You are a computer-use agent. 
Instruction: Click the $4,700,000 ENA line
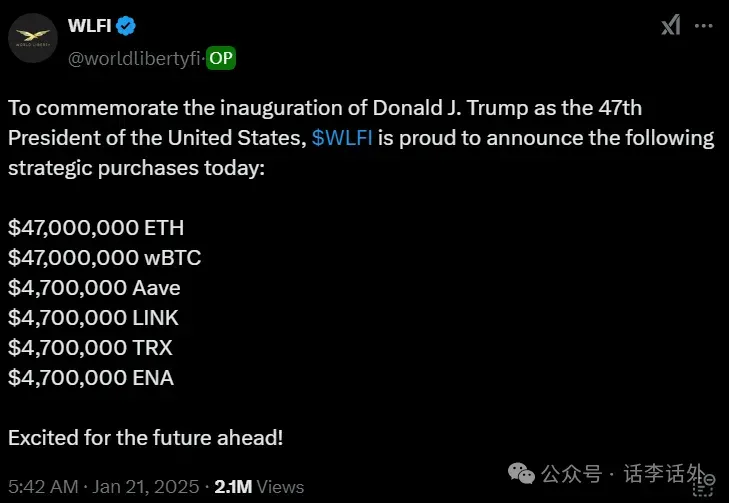91,378
